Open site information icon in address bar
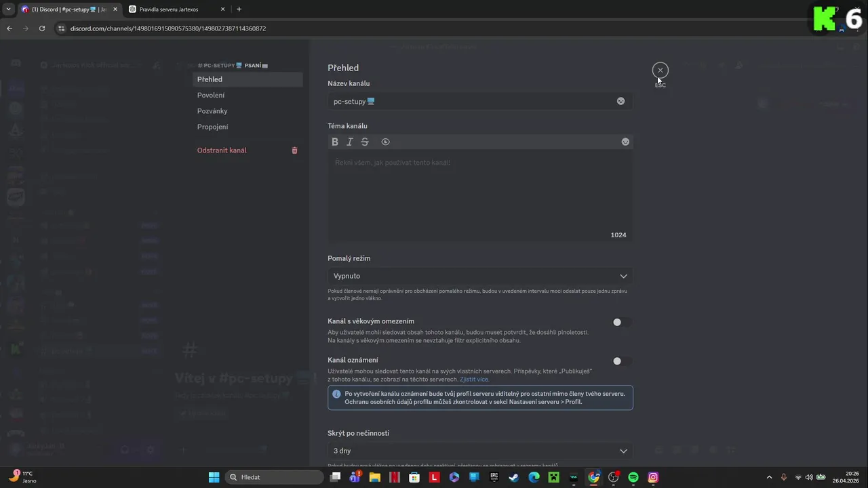The image size is (868, 488). [x=61, y=28]
